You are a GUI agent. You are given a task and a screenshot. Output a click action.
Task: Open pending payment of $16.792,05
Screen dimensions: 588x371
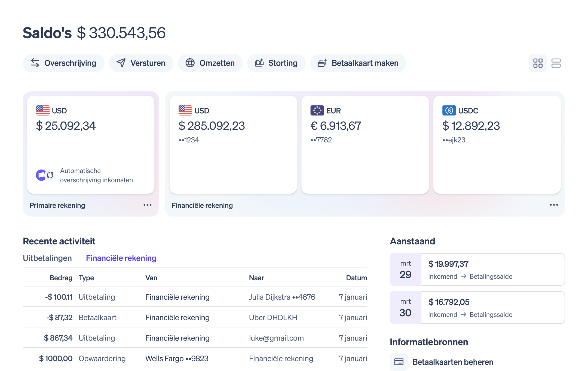[x=477, y=308]
